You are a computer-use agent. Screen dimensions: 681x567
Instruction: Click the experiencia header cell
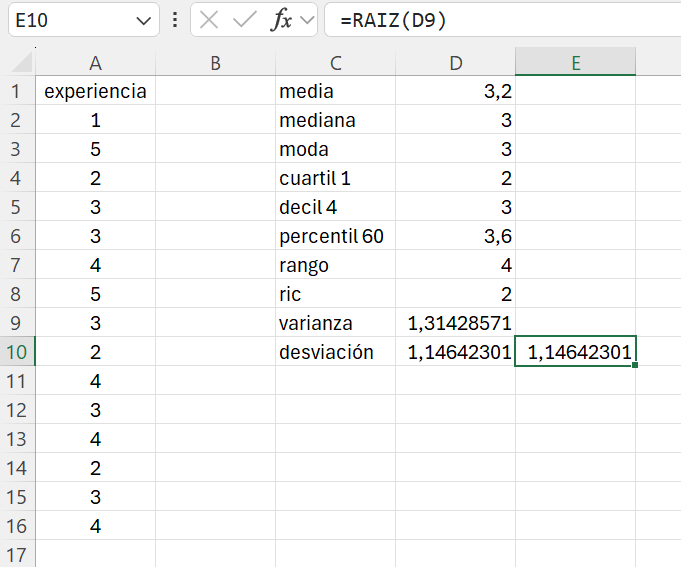[x=96, y=92]
